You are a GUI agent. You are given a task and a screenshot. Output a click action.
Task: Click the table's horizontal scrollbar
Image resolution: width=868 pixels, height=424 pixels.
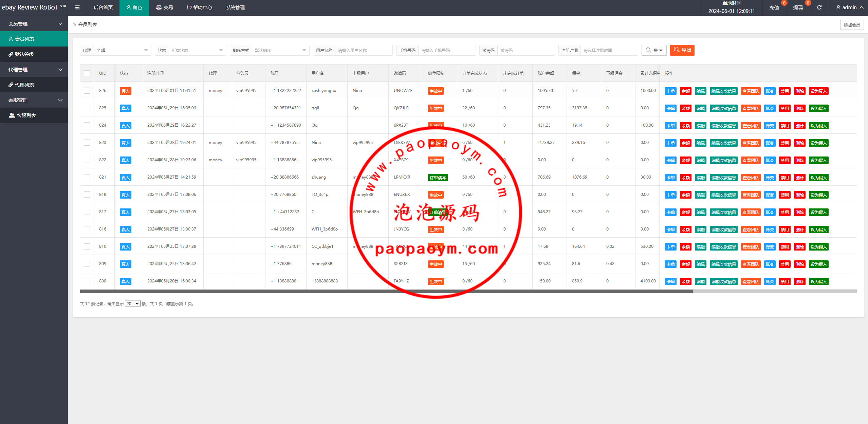pos(386,291)
